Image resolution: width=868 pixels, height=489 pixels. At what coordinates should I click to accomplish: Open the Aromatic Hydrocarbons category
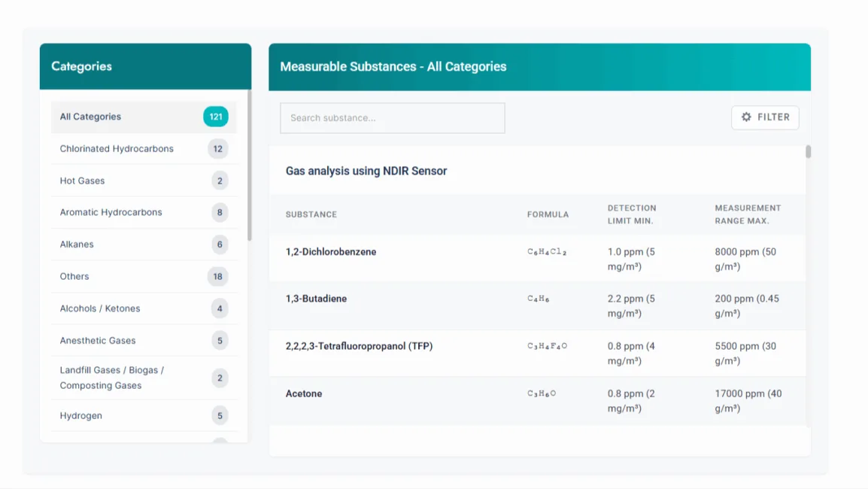111,212
